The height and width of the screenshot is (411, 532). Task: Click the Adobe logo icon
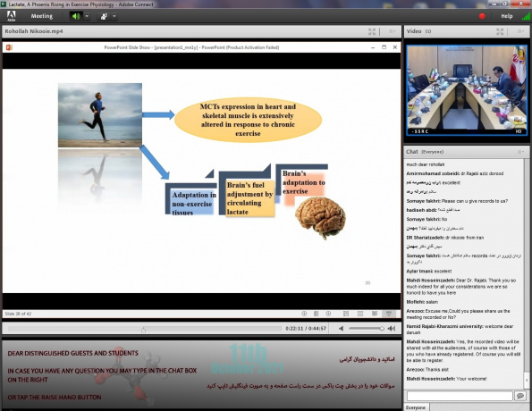pyautogui.click(x=12, y=16)
